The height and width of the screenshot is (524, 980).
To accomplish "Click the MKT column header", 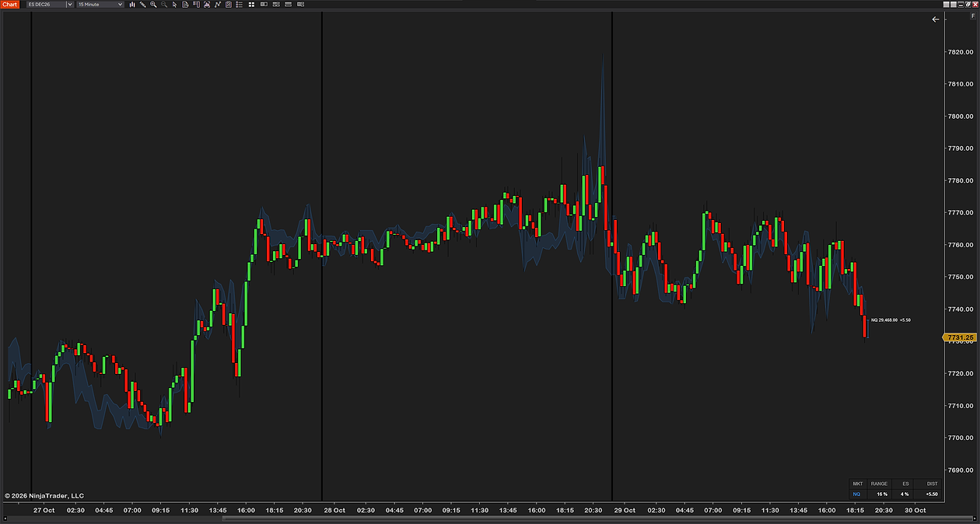I will tap(858, 484).
